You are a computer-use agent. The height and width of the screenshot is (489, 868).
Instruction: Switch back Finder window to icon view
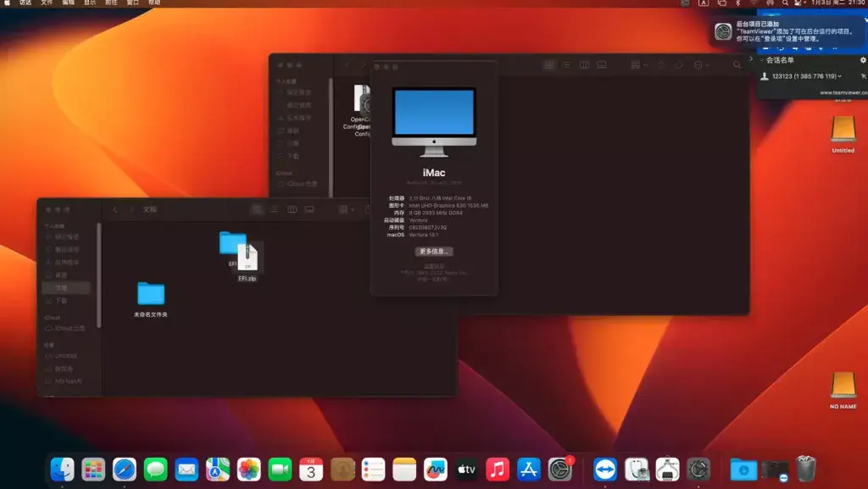[549, 65]
